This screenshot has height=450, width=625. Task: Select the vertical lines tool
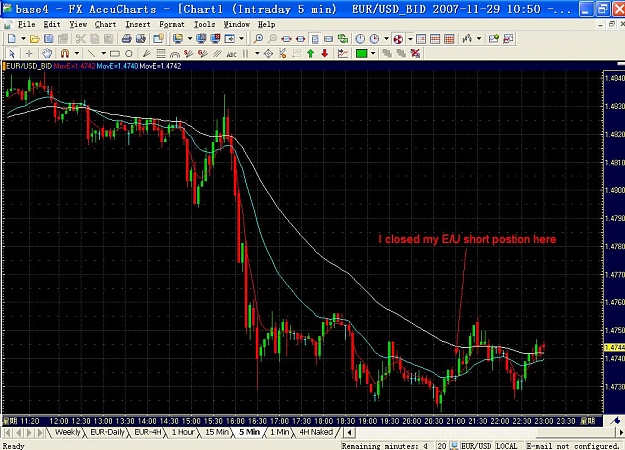tap(246, 53)
